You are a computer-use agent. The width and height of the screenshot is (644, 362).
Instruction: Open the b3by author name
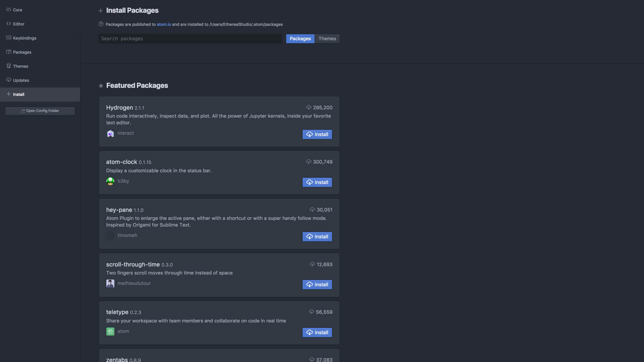[x=123, y=181]
